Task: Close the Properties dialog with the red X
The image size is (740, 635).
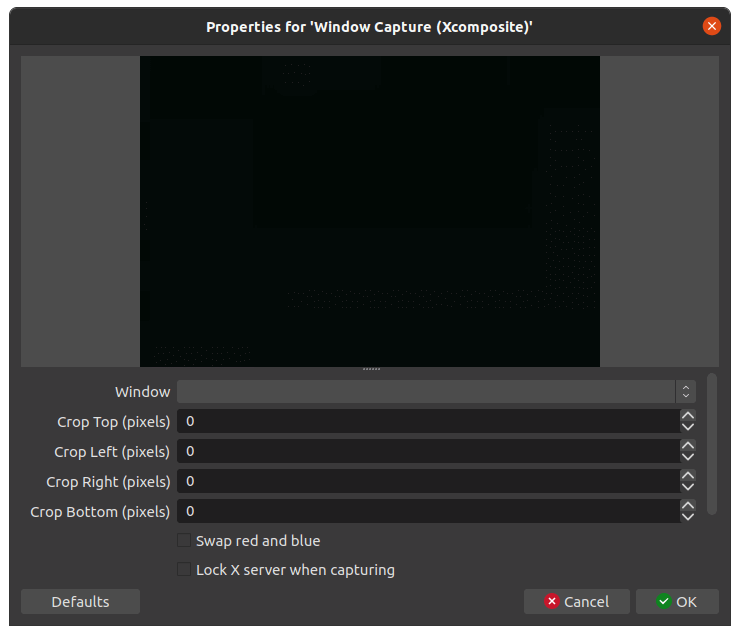Action: click(712, 26)
